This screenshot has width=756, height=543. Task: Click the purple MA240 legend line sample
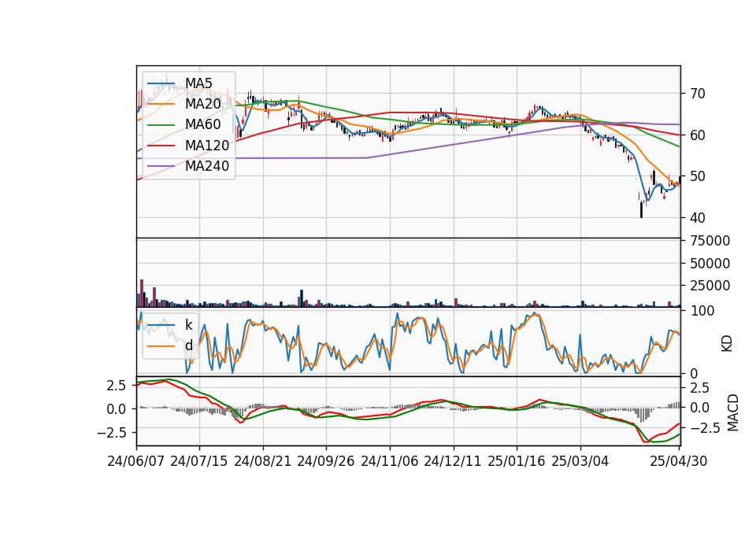(161, 167)
